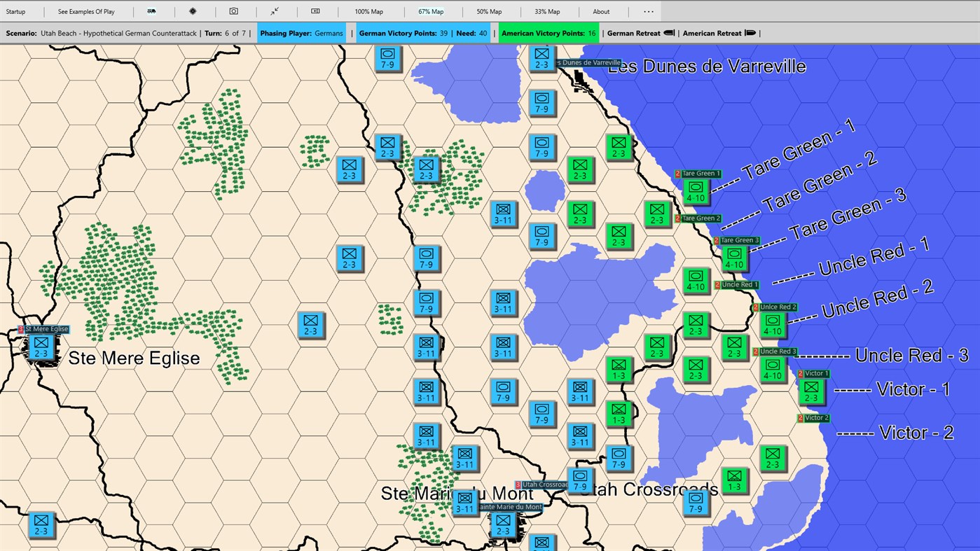Click the 'German Victory Points: 39' readout
This screenshot has height=551, width=980.
click(x=403, y=33)
